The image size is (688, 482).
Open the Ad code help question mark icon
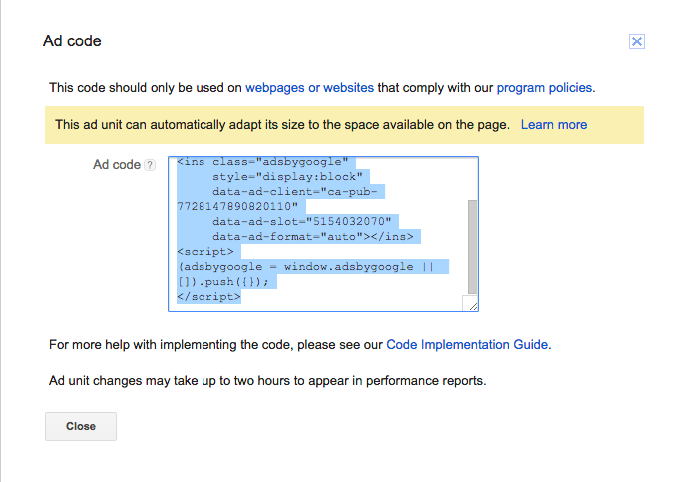click(150, 165)
